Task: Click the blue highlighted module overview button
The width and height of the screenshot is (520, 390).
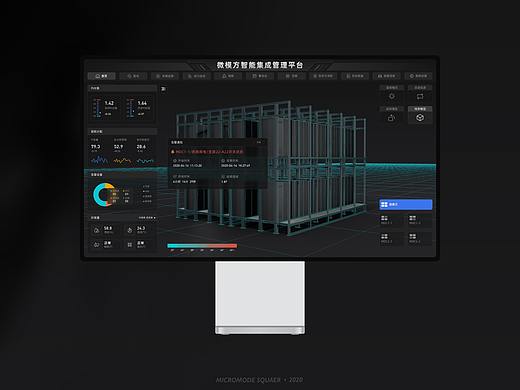Action: [x=406, y=204]
